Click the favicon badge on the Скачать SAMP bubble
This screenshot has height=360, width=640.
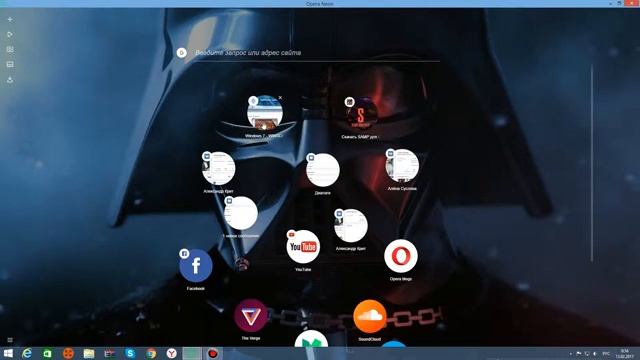[349, 102]
